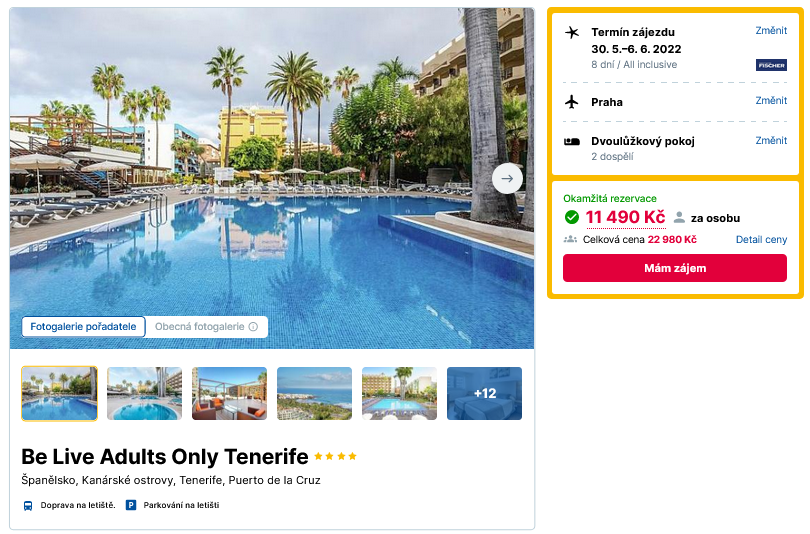Viewport: 810px width, 534px height.
Task: Select the terrace lounge seating thumbnail
Action: [229, 394]
